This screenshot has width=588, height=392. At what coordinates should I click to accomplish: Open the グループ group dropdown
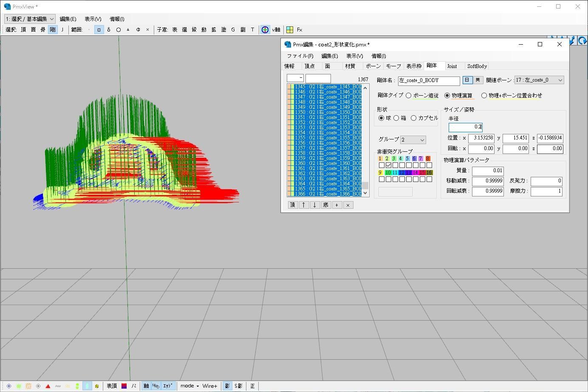(413, 140)
